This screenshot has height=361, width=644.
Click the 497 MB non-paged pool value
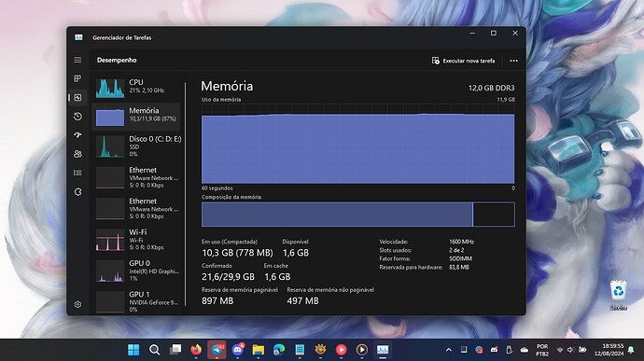click(x=302, y=301)
